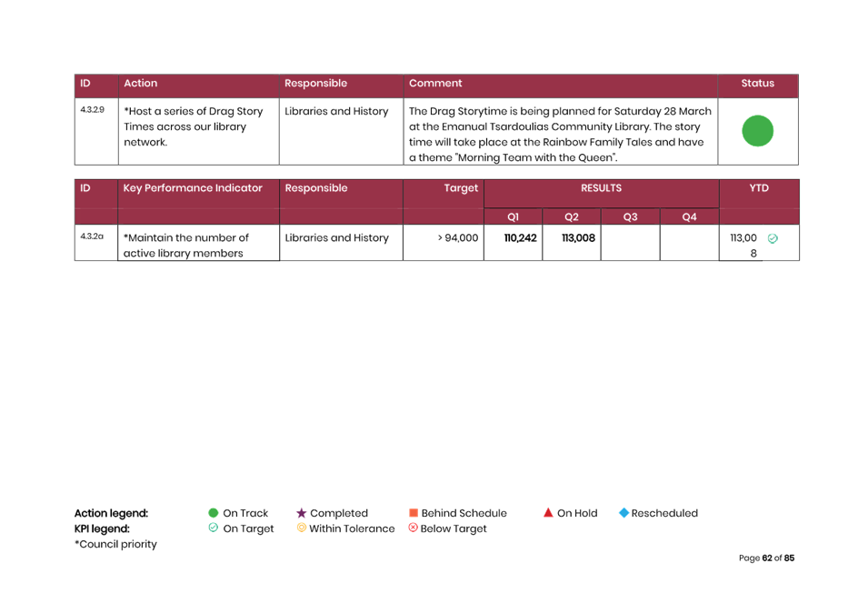Click the On Track legend green circle
Viewport: 868px width, 614px height.
click(214, 513)
